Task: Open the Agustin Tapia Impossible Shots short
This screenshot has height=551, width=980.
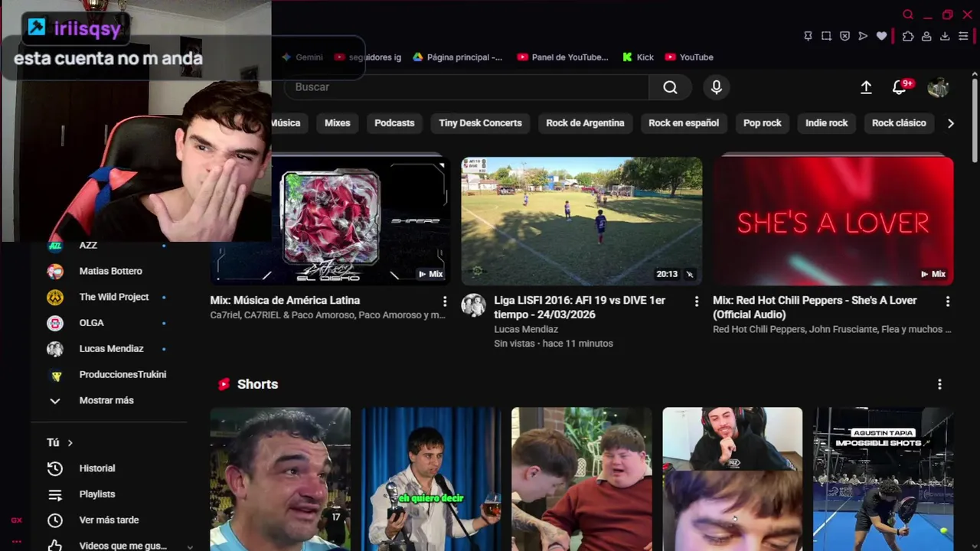Action: (884, 479)
